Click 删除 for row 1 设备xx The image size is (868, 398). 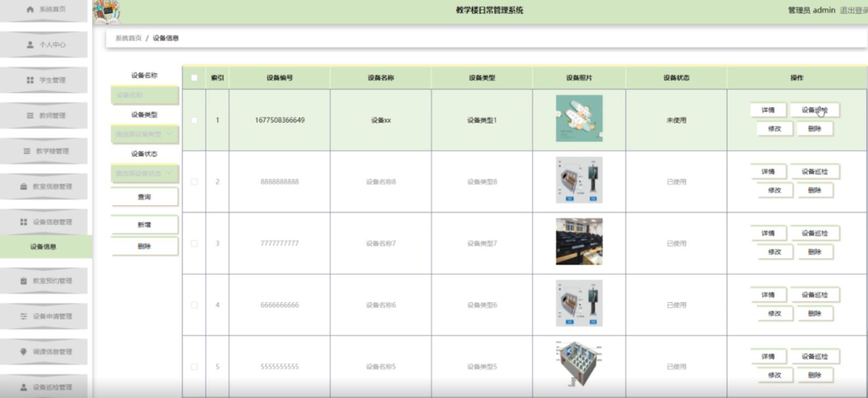814,128
